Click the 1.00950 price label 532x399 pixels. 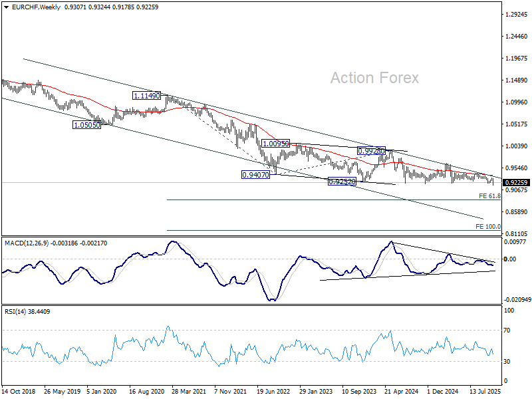click(275, 144)
